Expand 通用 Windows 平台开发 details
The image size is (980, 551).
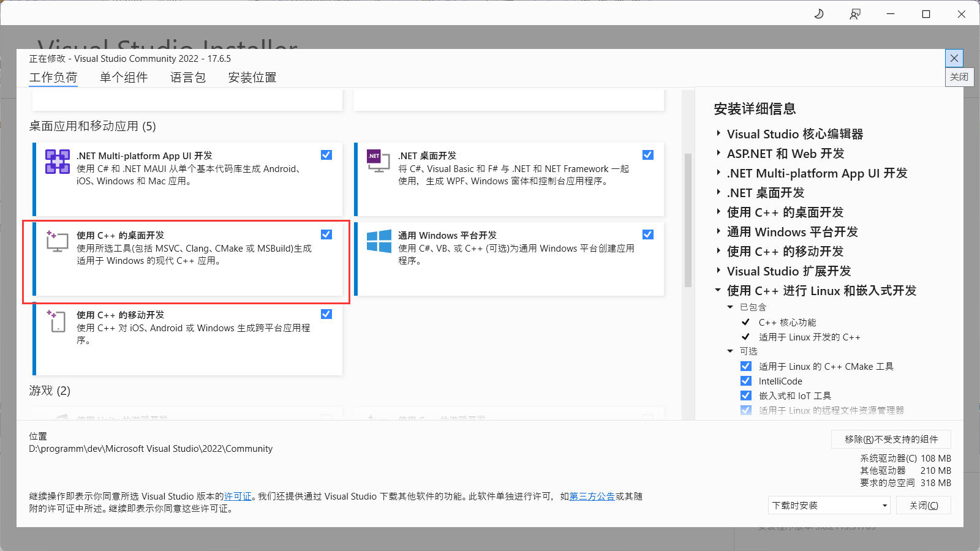tap(718, 231)
